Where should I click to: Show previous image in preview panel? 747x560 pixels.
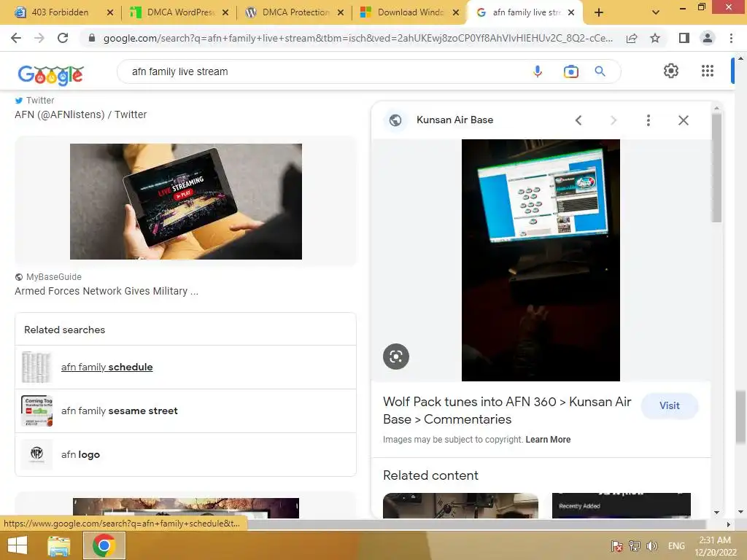pyautogui.click(x=578, y=120)
